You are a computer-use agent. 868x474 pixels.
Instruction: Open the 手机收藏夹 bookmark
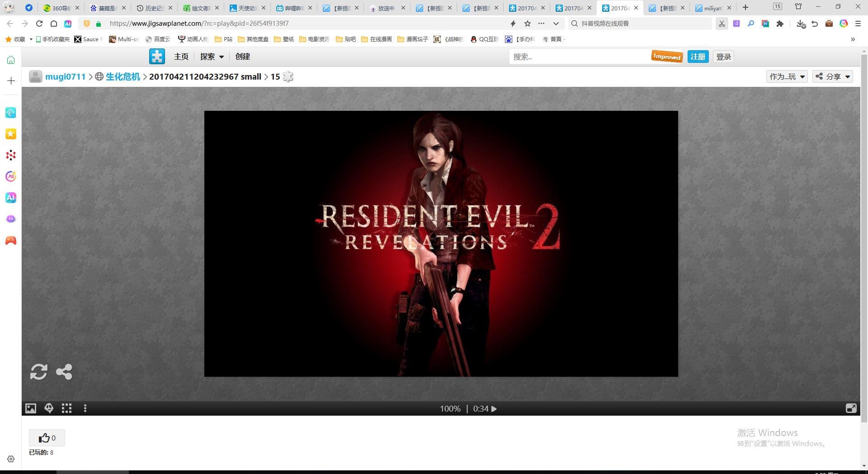[x=52, y=39]
